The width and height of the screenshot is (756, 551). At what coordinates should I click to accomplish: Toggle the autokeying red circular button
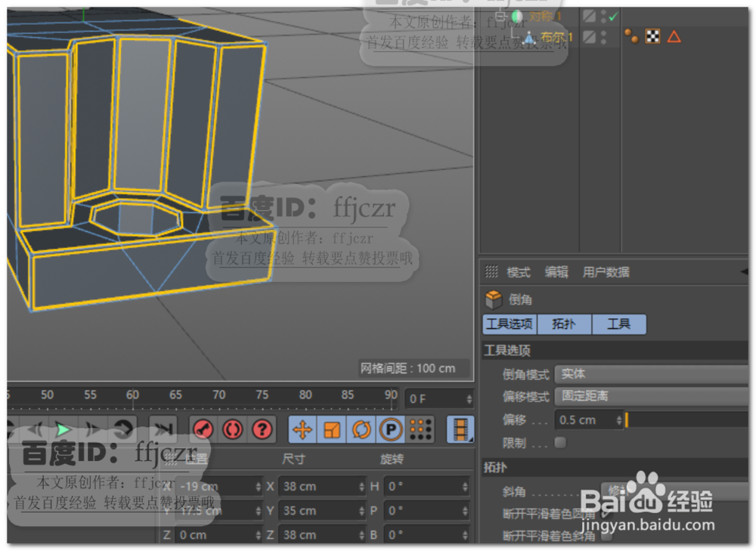[233, 429]
